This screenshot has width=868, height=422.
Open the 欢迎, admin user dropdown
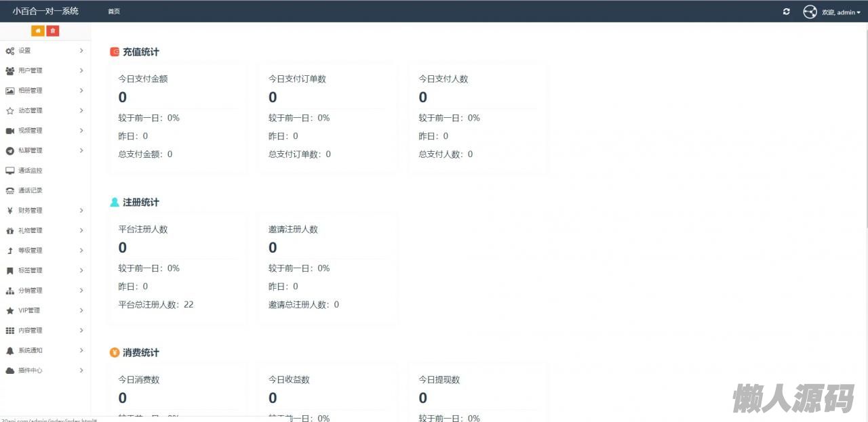(x=841, y=12)
